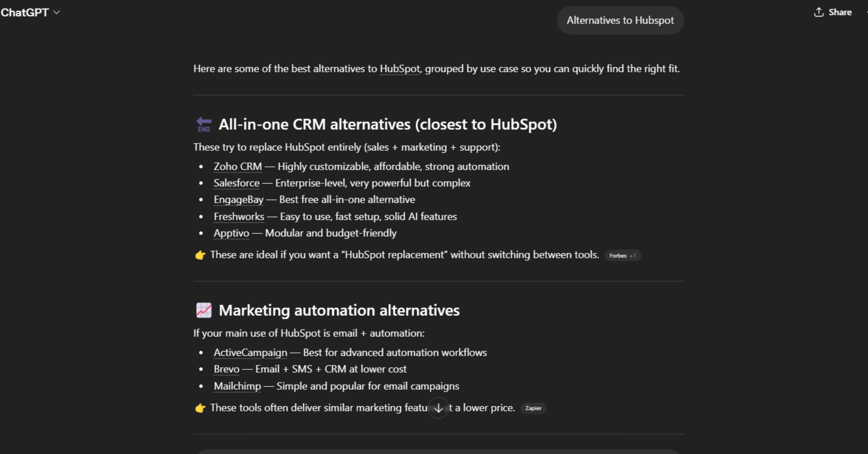Open the Salesforce link

point(236,183)
